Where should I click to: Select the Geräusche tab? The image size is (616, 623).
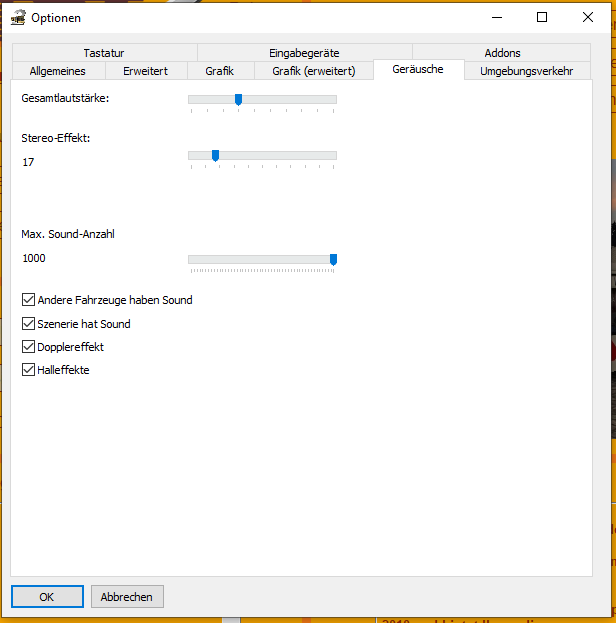tap(418, 70)
